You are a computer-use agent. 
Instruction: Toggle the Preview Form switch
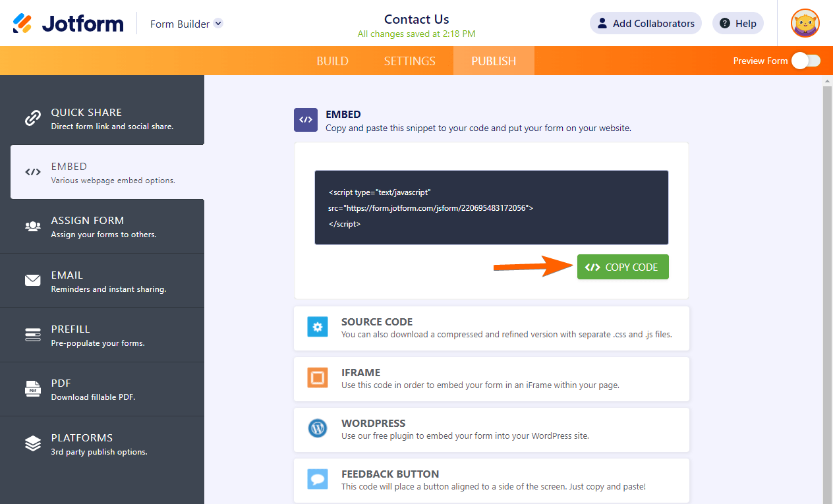point(805,61)
